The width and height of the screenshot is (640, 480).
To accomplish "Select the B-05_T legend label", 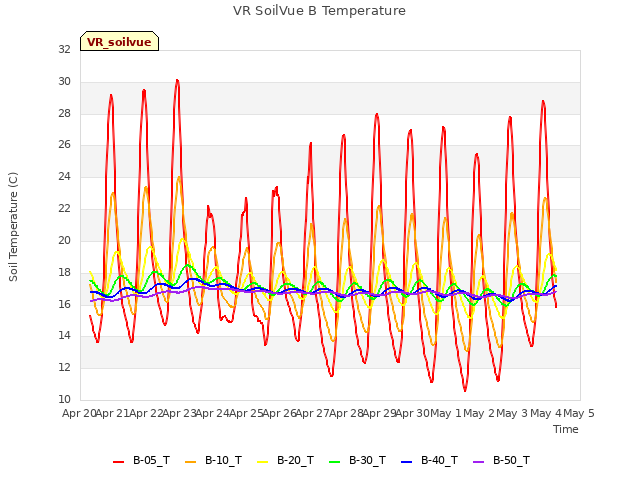I will 151,460.
